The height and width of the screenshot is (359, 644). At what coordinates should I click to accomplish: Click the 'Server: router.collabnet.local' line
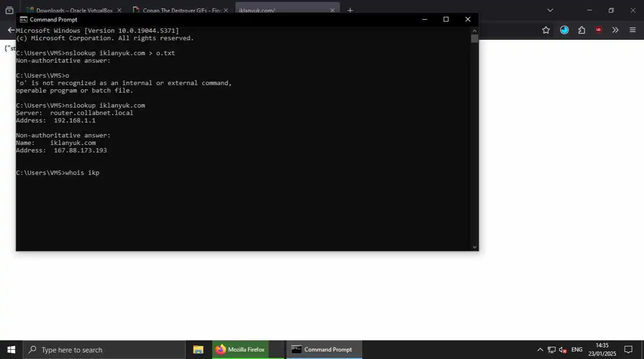coord(74,113)
